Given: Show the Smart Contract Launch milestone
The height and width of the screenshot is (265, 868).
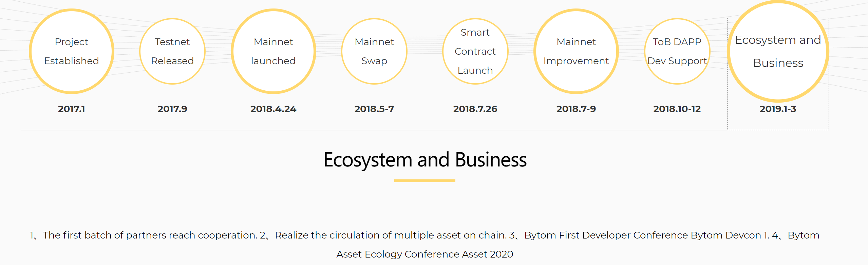Looking at the screenshot, I should [x=475, y=51].
